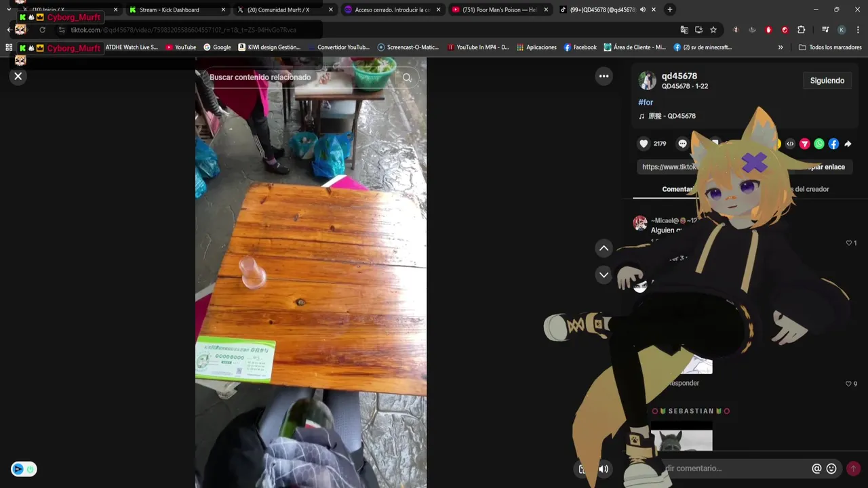
Task: Open the Google bookmark
Action: tap(217, 47)
